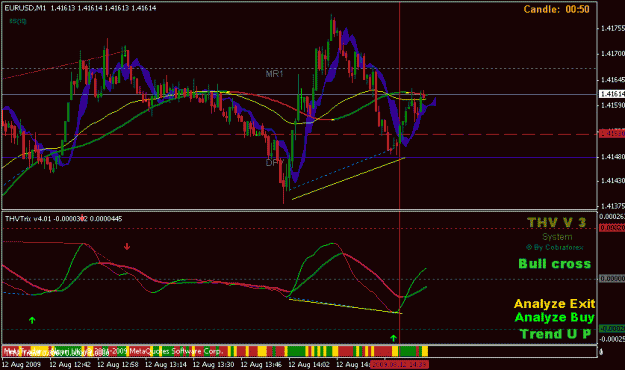Click the green up arrow near 12 Aug 2009
This screenshot has height=370, width=625.
(x=32, y=320)
